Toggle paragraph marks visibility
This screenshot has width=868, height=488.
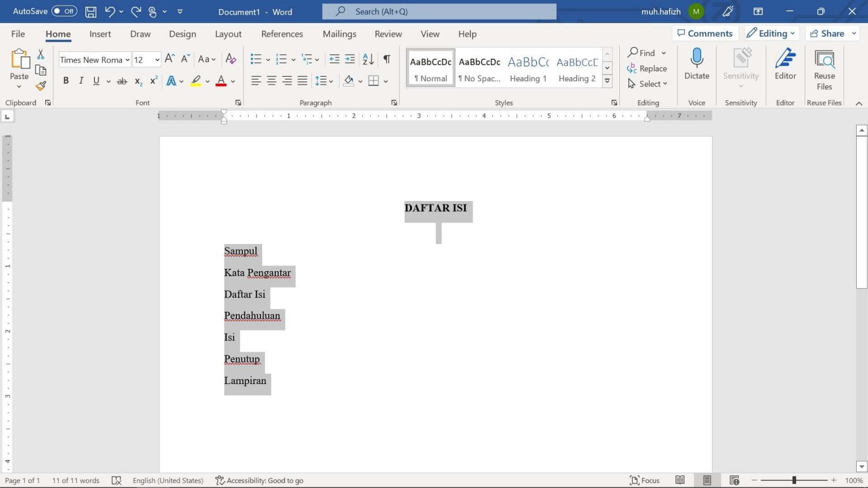click(x=387, y=58)
